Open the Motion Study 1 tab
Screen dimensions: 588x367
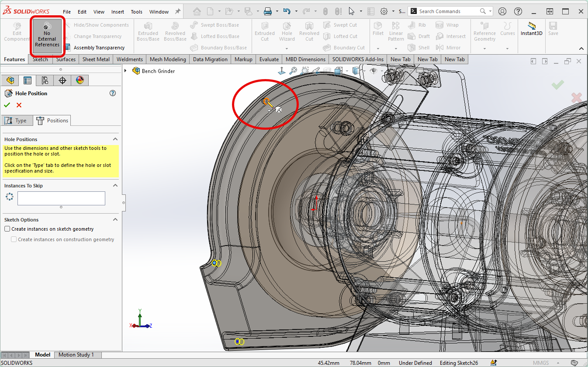point(76,355)
